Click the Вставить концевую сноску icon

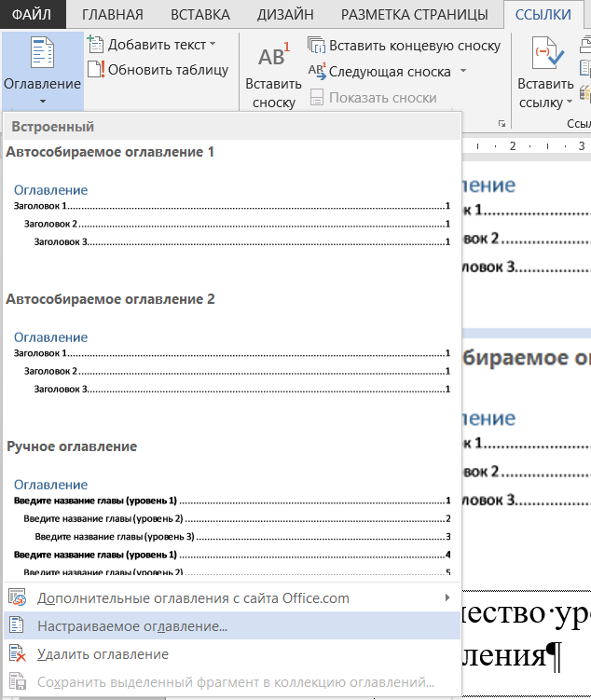(x=317, y=45)
